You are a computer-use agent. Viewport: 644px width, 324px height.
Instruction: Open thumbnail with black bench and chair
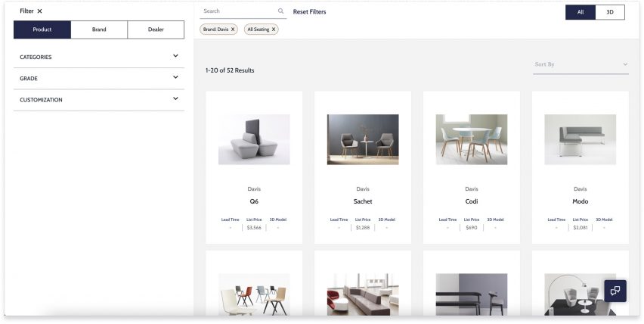coord(472,294)
